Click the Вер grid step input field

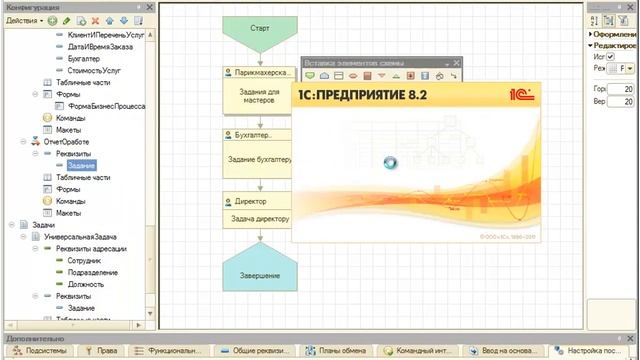point(620,101)
